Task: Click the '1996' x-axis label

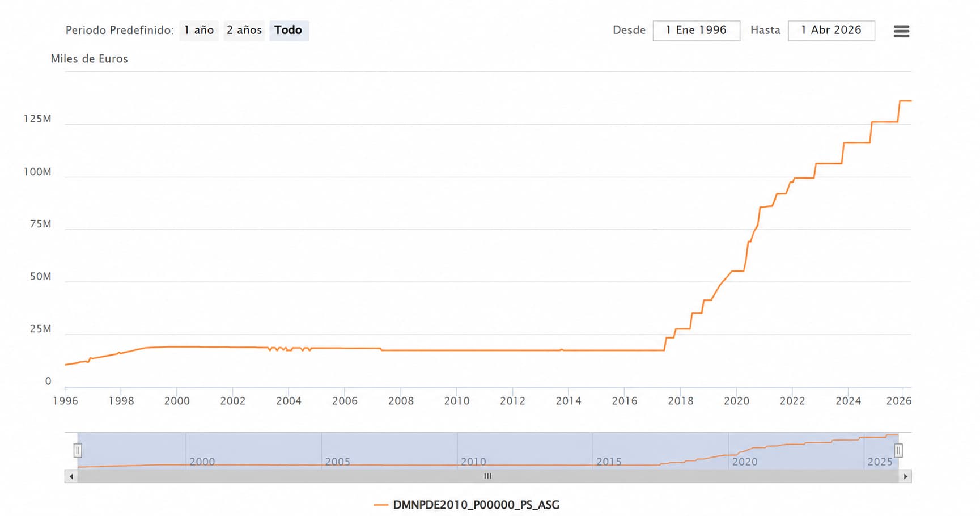Action: [65, 401]
